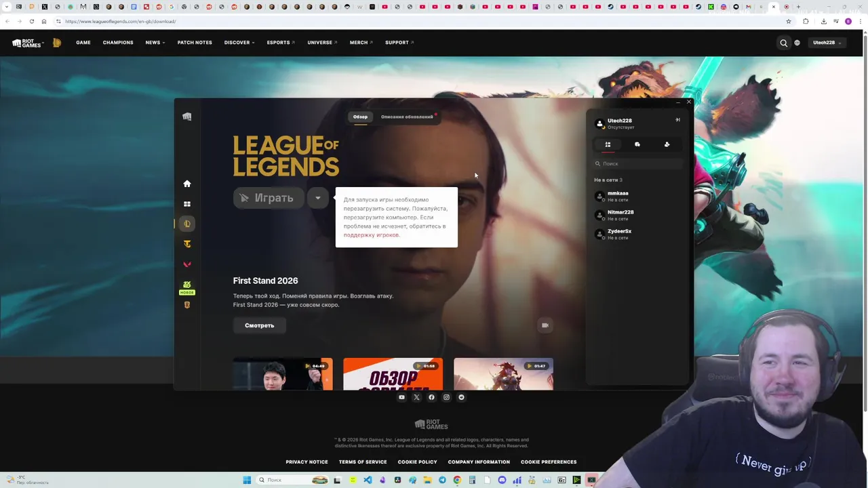This screenshot has width=868, height=488.
Task: Open the chat messages tab icon
Action: 637,144
